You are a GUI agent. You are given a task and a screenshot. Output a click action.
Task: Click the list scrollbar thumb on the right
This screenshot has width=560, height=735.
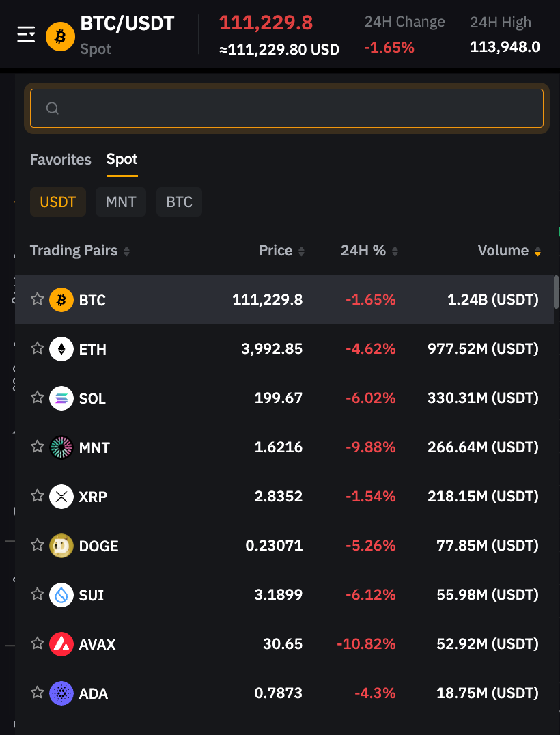click(557, 292)
